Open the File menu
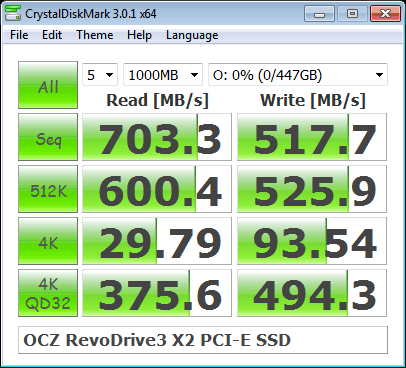The height and width of the screenshot is (368, 406). point(19,35)
